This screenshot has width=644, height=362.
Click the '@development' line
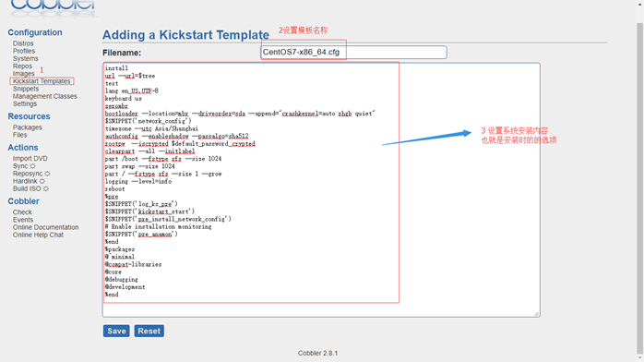click(125, 287)
